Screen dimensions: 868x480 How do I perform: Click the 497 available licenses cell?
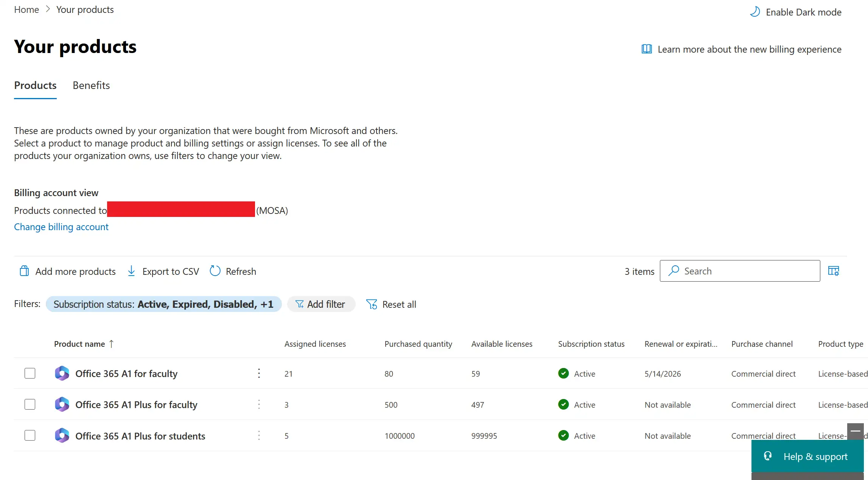pos(478,405)
